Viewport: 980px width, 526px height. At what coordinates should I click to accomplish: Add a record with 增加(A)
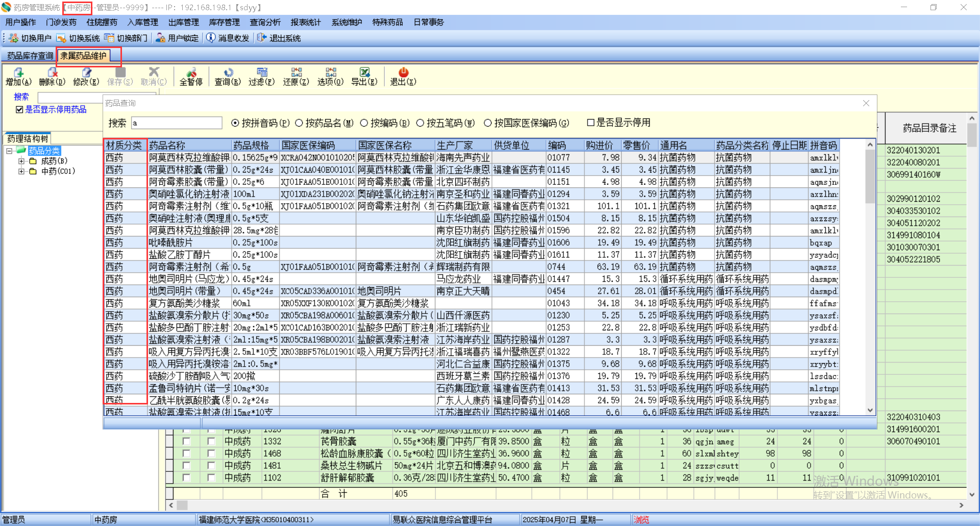click(x=18, y=77)
